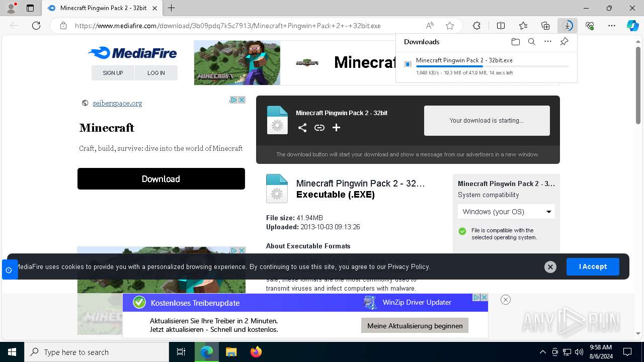Search downloads in the Downloads panel
Screen dimensions: 644x362
coord(531,42)
